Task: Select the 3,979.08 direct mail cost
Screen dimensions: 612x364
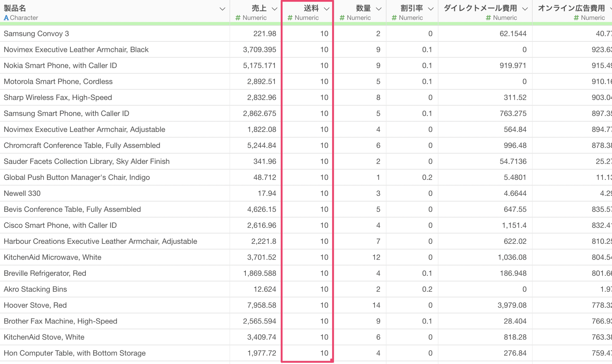Action: click(512, 305)
